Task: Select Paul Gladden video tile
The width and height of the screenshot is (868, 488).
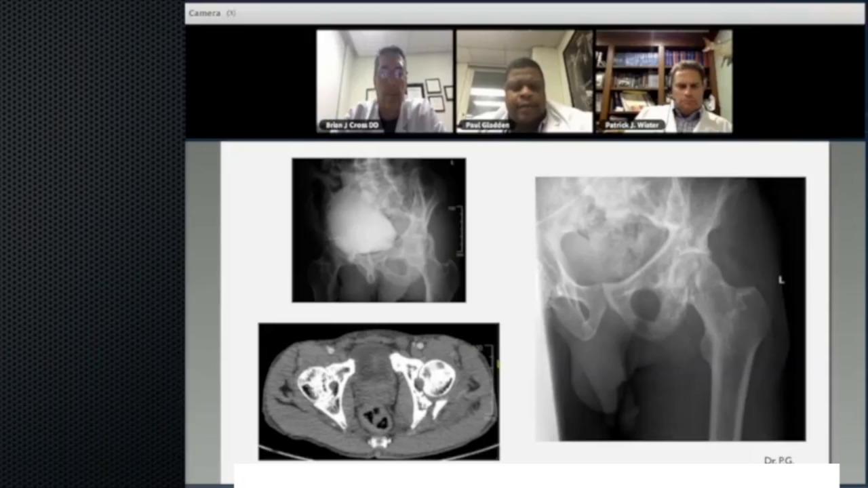Action: [x=524, y=81]
